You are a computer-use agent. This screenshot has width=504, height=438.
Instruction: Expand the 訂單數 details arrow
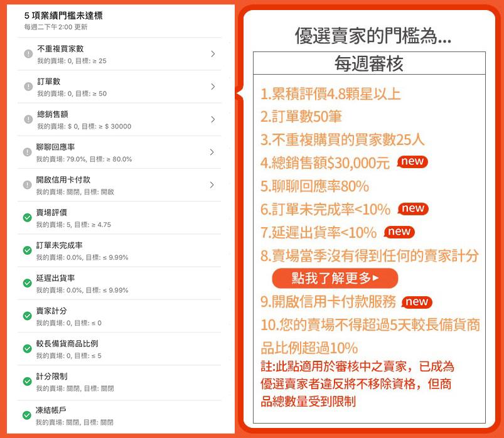pyautogui.click(x=213, y=85)
